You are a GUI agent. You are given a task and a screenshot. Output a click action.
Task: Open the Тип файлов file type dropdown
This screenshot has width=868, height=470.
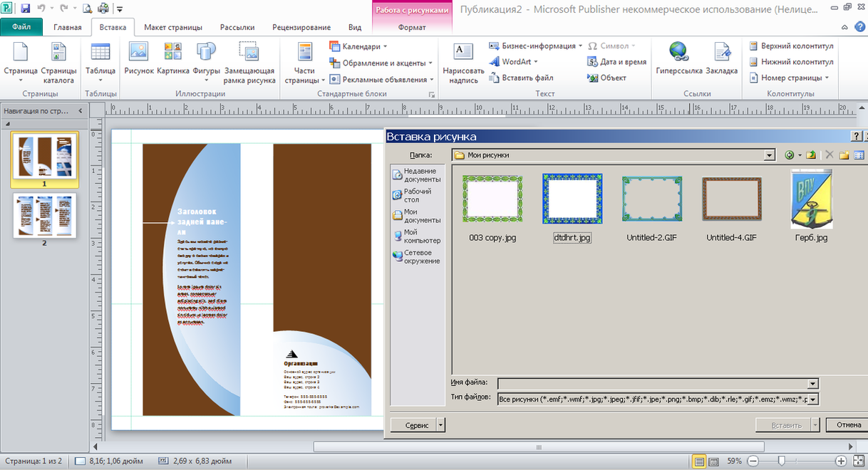pos(812,399)
